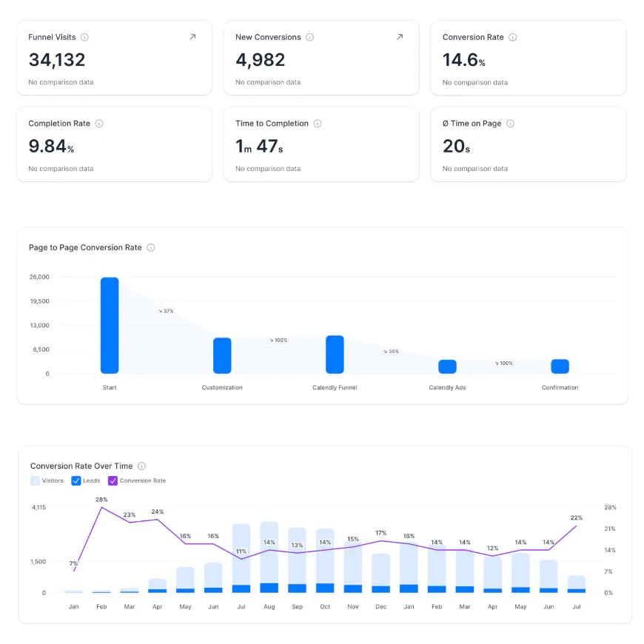
Task: Show Time to Completion info icon
Action: point(318,124)
